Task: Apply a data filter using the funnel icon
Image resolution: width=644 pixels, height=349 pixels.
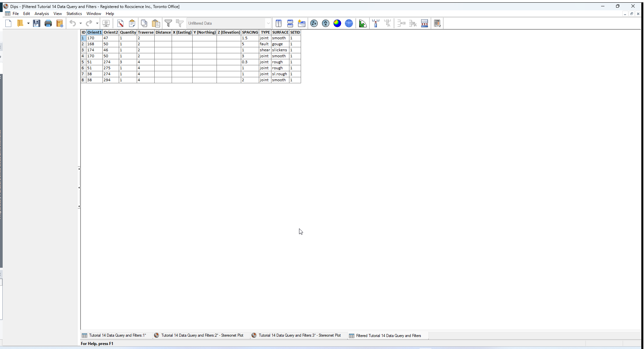Action: tap(169, 23)
